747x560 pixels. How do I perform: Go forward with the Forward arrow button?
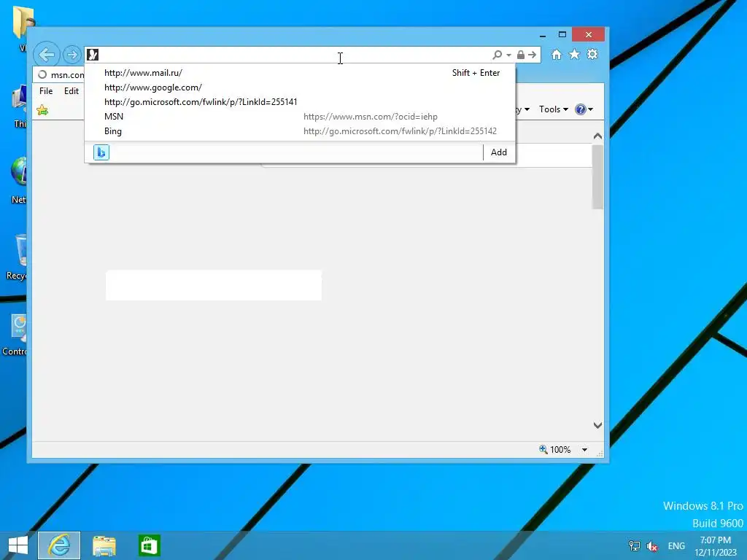72,55
